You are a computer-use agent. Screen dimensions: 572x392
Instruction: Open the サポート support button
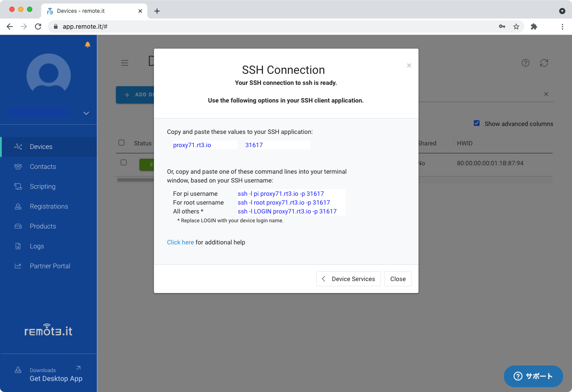coord(534,377)
